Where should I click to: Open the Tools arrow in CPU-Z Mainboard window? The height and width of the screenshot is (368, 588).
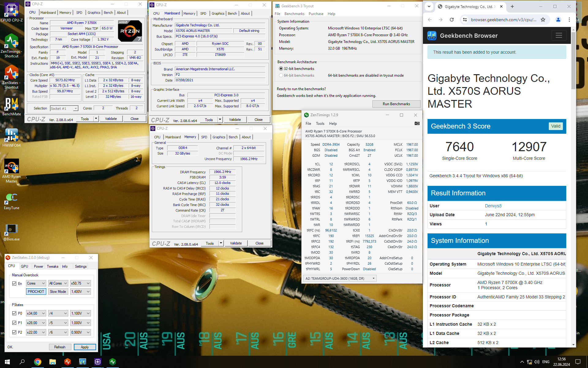pyautogui.click(x=220, y=120)
